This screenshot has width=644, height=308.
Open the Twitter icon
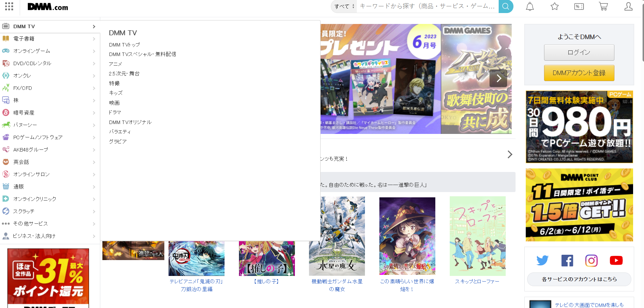pos(542,260)
